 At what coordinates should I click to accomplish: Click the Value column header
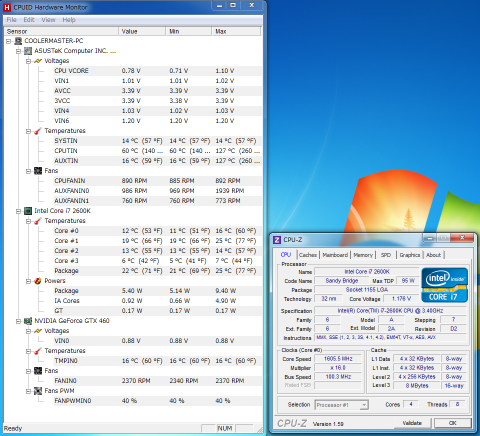142,31
